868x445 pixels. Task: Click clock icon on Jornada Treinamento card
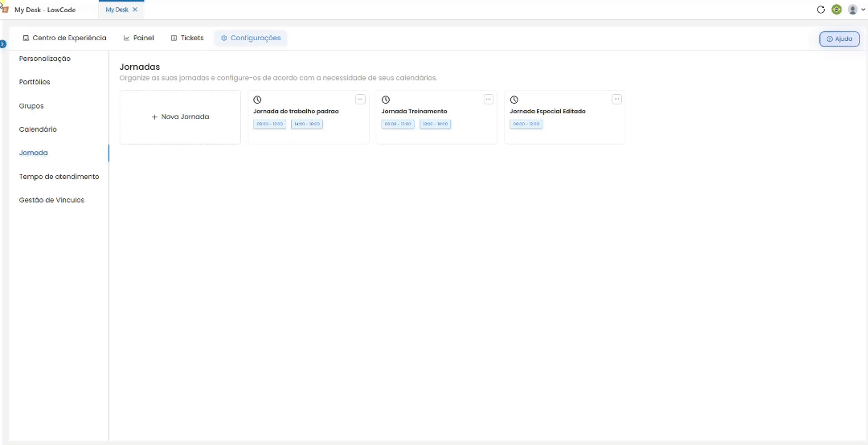tap(386, 100)
